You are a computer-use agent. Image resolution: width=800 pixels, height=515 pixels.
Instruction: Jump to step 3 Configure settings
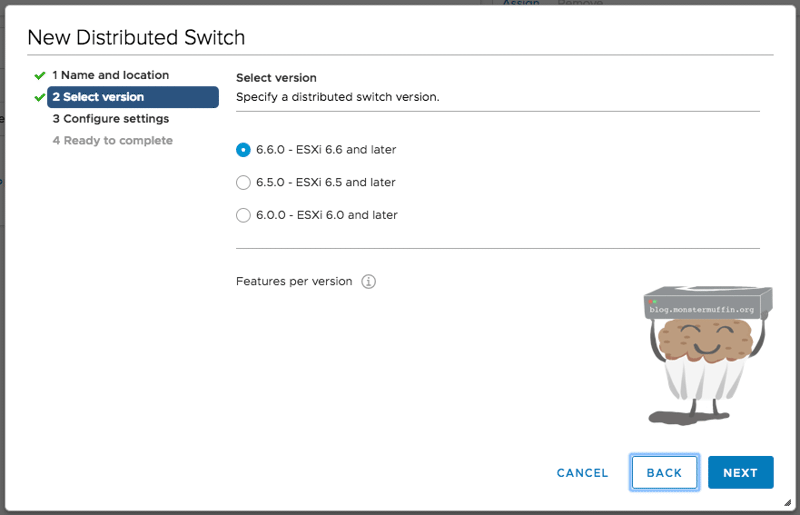pyautogui.click(x=110, y=119)
